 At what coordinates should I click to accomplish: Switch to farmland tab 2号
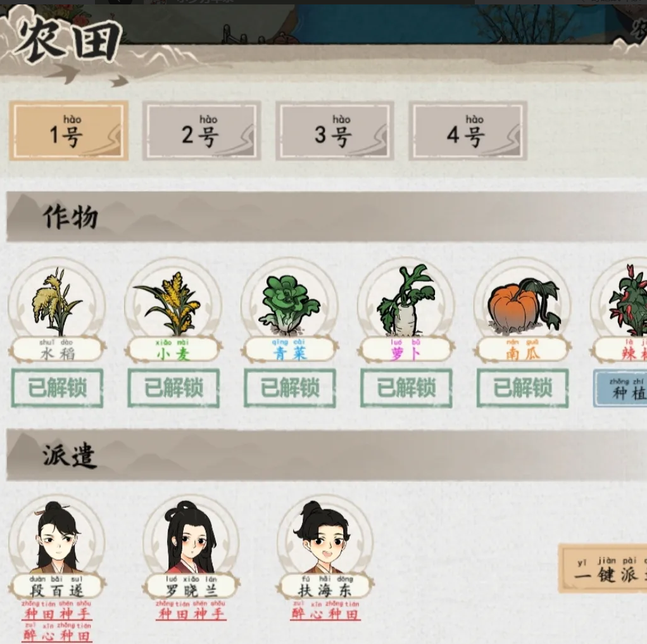(x=202, y=131)
